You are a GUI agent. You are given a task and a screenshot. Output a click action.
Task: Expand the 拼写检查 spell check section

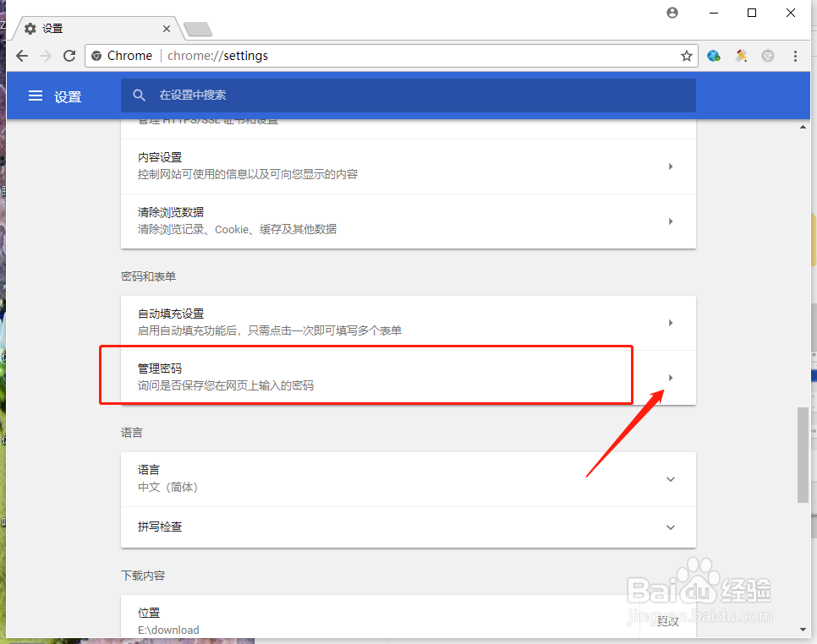(670, 527)
